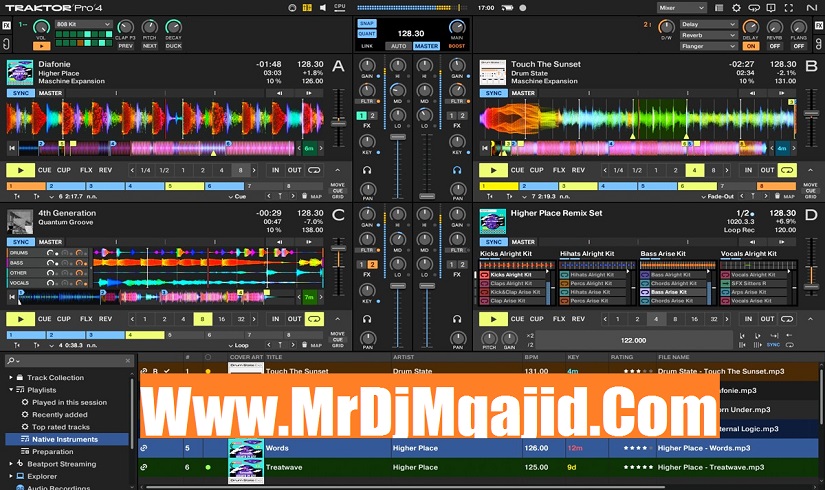Image resolution: width=825 pixels, height=490 pixels.
Task: Open Top rated tracks playlist
Action: click(x=61, y=427)
